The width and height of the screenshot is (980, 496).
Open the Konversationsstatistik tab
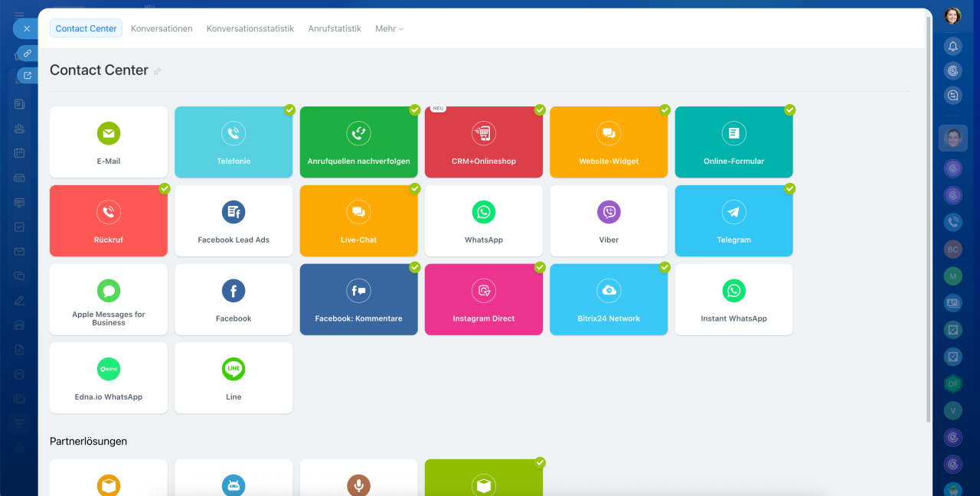tap(250, 28)
